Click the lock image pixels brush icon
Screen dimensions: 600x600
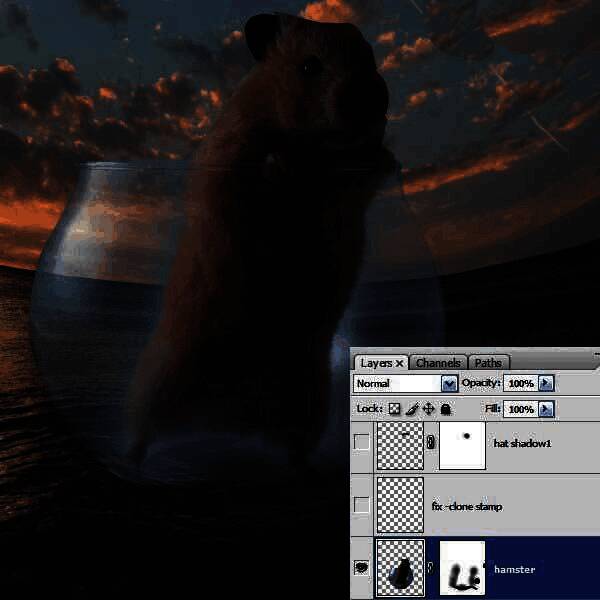411,409
